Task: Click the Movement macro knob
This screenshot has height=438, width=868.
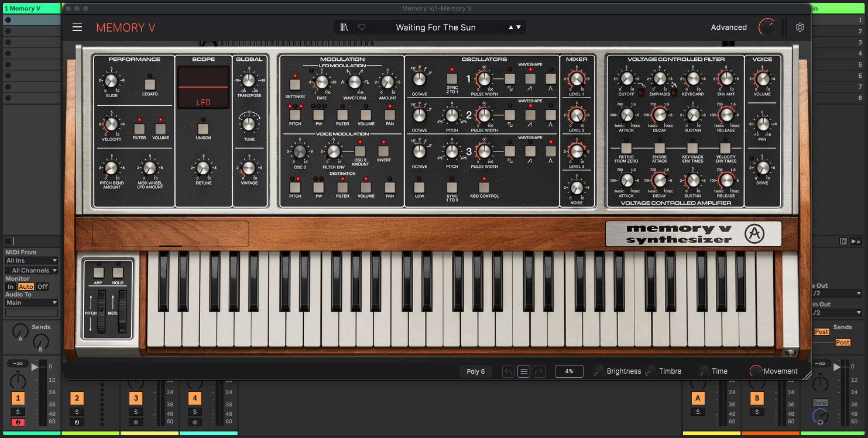Action: click(x=756, y=371)
